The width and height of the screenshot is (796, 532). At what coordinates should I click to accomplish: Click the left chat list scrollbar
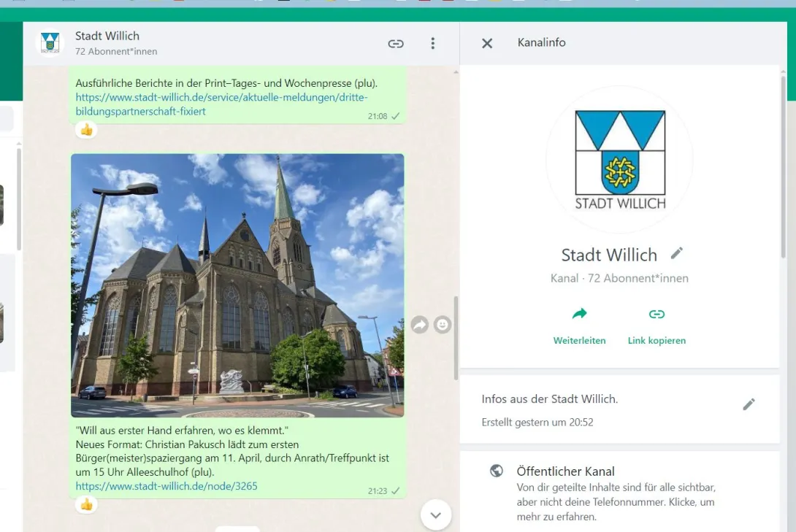point(19,198)
